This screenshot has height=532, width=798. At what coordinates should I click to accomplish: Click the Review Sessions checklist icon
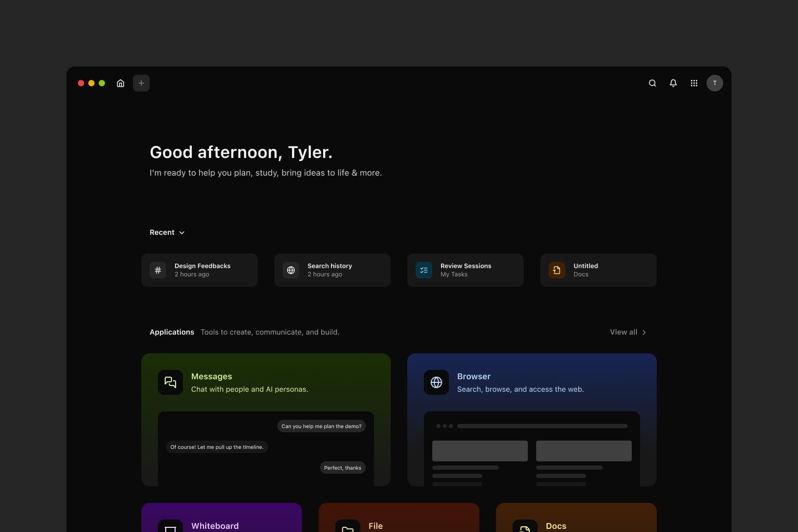pyautogui.click(x=424, y=270)
